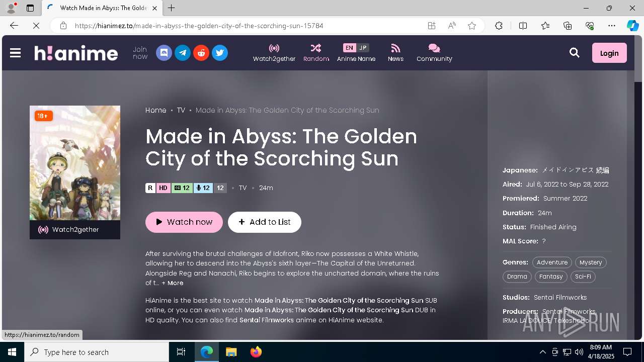Open the Sentai Filmworks studio link

[x=560, y=297]
